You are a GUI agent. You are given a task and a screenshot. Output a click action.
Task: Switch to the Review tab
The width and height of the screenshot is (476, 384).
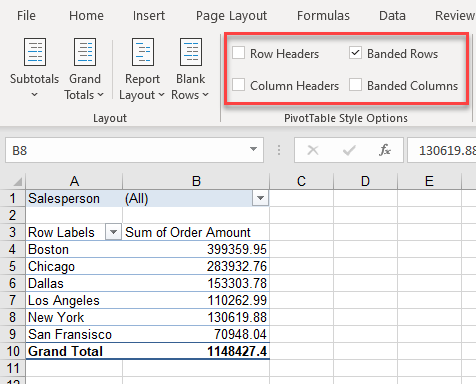tap(455, 16)
